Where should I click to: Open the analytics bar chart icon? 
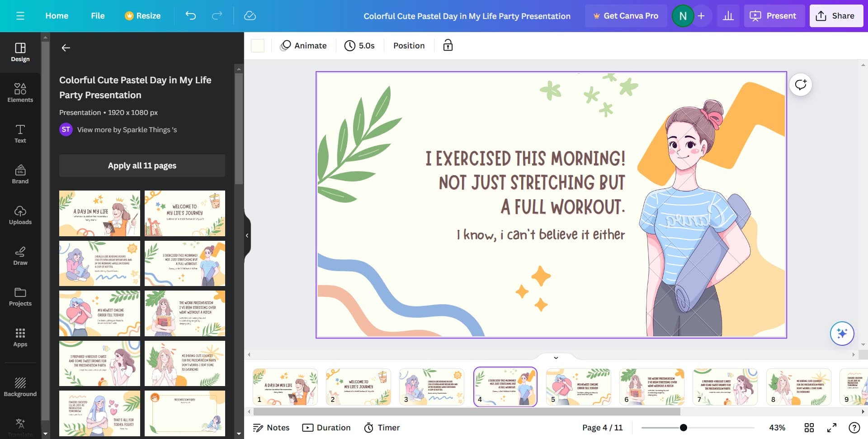[728, 16]
